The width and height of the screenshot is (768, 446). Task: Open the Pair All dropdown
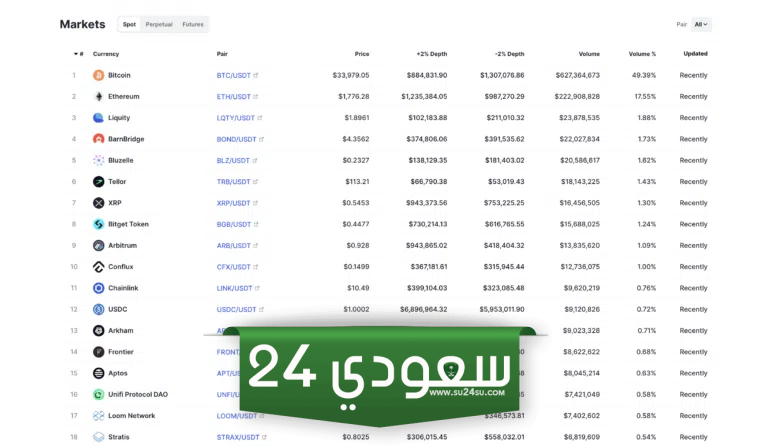(x=701, y=24)
